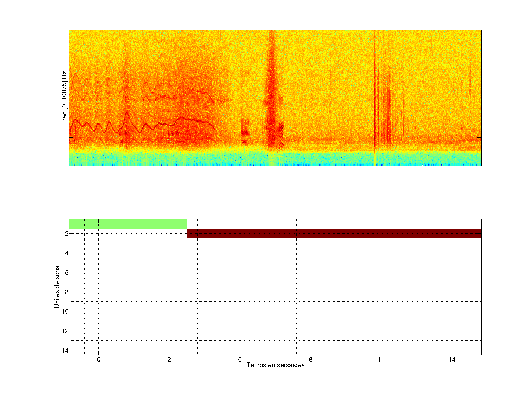Click y-axis tick label 10
532x399 pixels.
(x=65, y=311)
